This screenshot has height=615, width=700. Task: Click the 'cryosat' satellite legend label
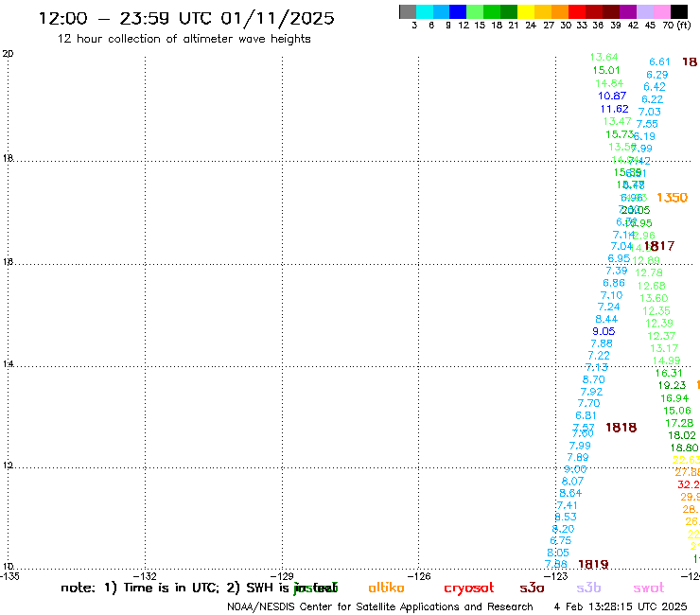click(469, 589)
